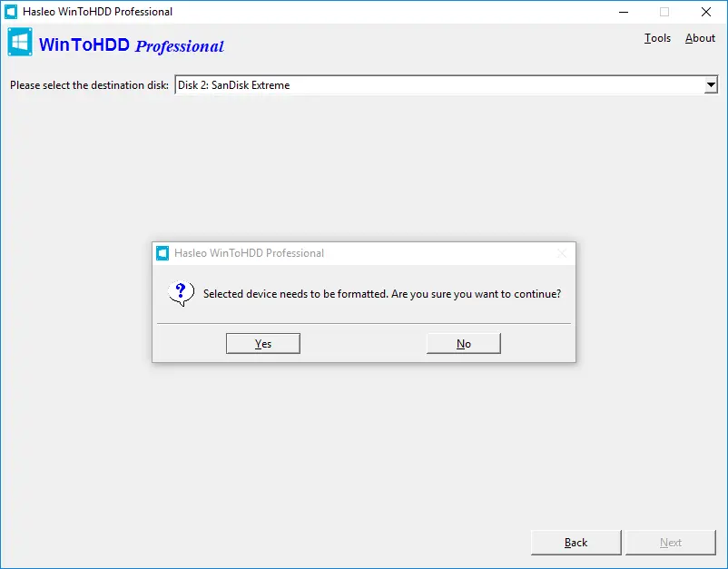Click the 'Please select the destination disk' label
Image resolution: width=728 pixels, height=569 pixels.
[x=89, y=85]
